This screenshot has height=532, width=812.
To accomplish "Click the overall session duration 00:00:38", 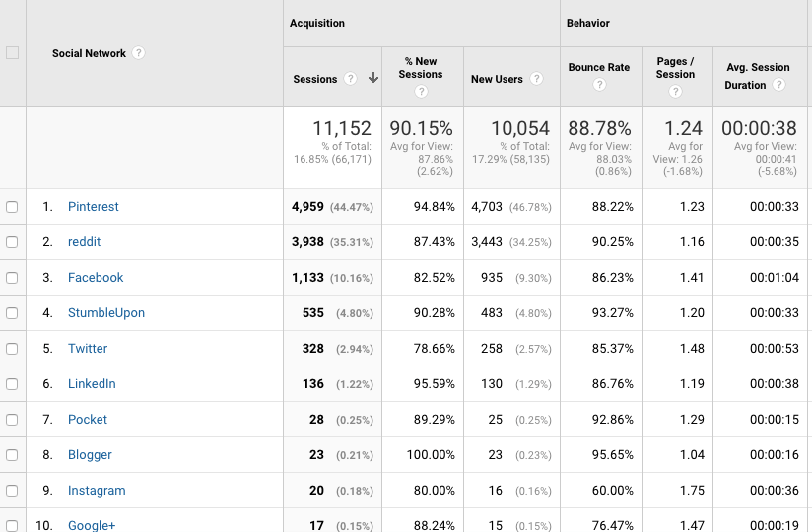I will (759, 128).
